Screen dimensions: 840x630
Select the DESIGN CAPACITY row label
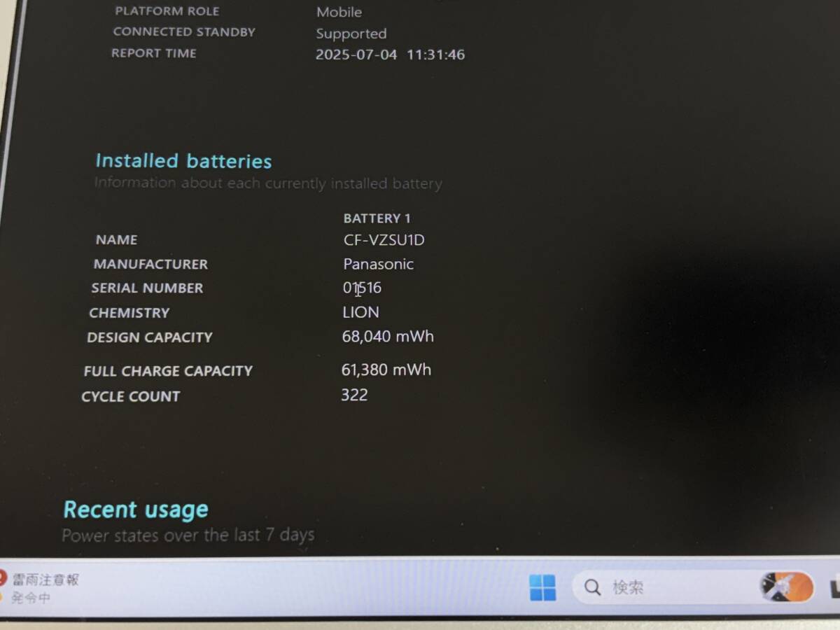(x=149, y=337)
